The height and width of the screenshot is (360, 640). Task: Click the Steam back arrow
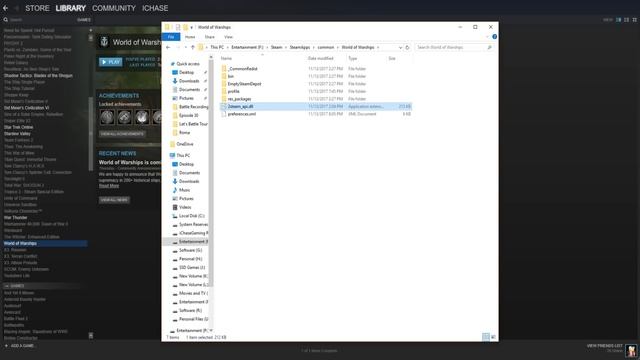coord(5,8)
